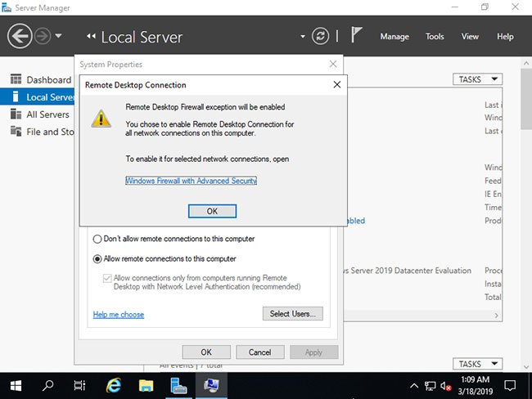Viewport: 532px width, 399px height.
Task: Switch to Server Manager taskbar icon
Action: click(x=178, y=385)
